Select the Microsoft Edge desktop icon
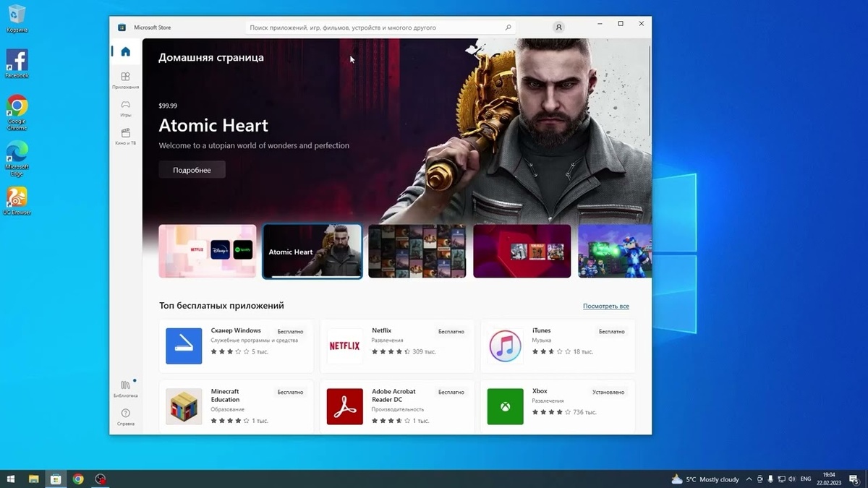The width and height of the screenshot is (868, 488). click(17, 158)
